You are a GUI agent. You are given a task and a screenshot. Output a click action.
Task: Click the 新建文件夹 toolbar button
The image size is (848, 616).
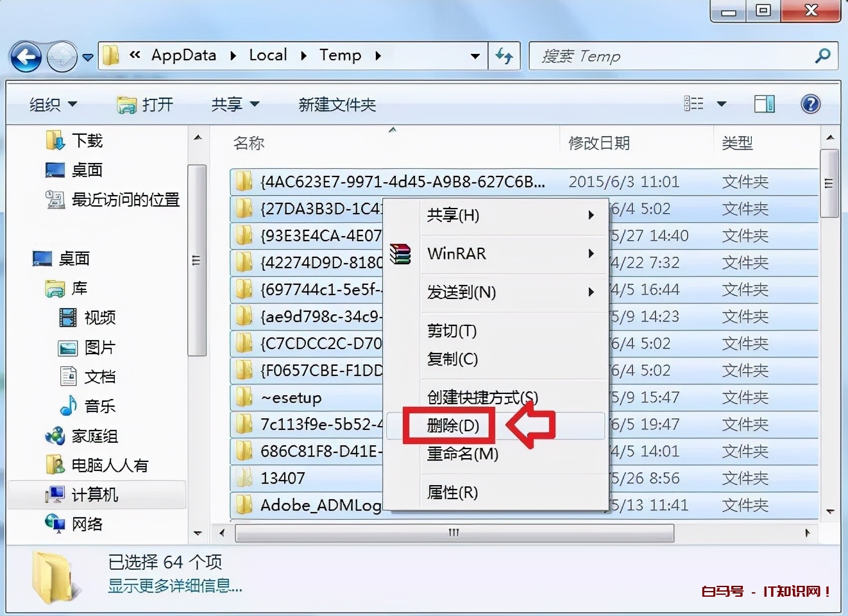pyautogui.click(x=337, y=104)
